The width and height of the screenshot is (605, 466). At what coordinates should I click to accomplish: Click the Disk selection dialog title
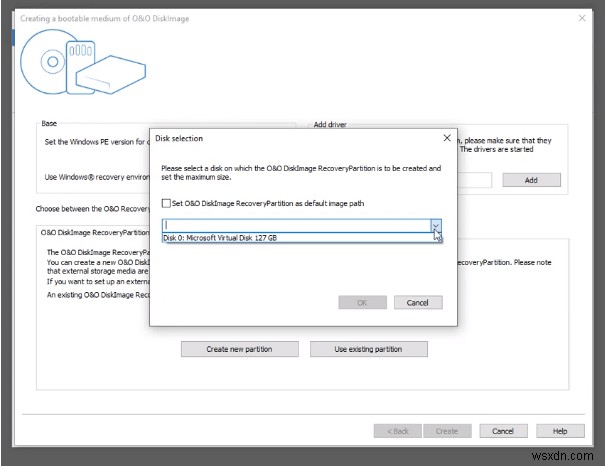tap(179, 138)
